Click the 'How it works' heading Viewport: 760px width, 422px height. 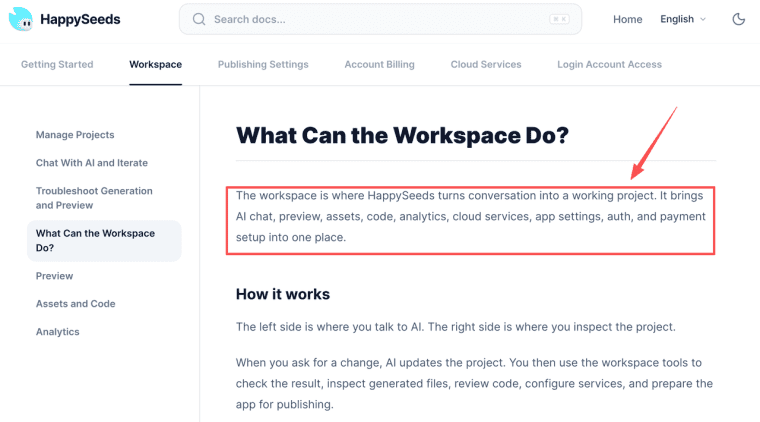click(x=283, y=294)
